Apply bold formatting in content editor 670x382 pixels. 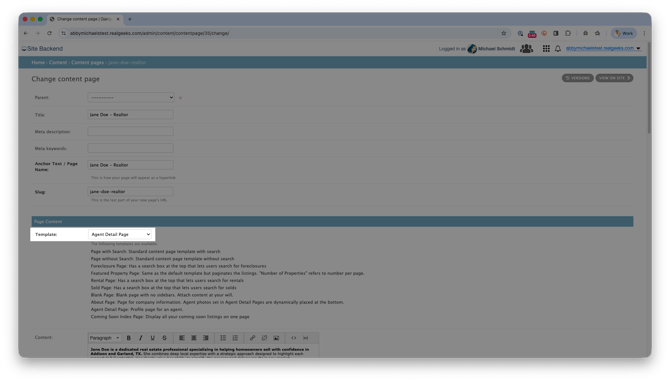point(129,338)
